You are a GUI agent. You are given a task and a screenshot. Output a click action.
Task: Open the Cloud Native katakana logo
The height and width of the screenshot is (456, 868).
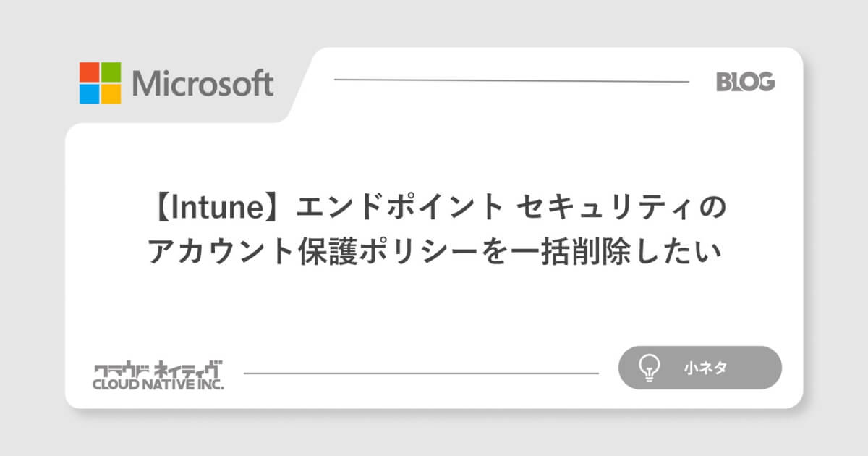(x=158, y=368)
